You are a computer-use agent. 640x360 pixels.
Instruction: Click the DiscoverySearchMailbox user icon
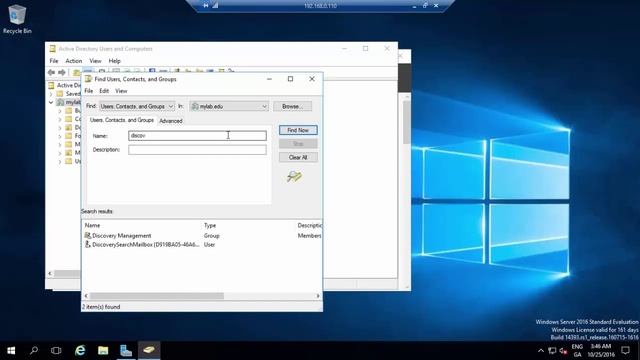(x=87, y=244)
